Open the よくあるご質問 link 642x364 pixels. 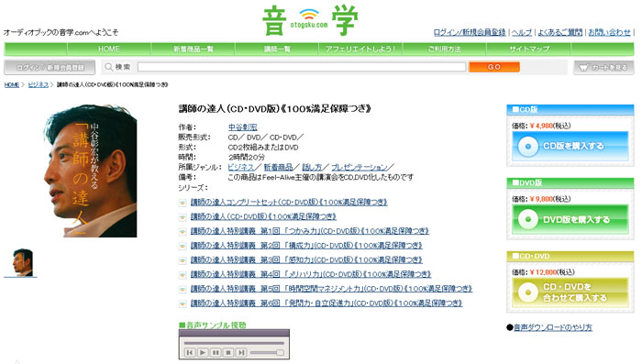[559, 32]
